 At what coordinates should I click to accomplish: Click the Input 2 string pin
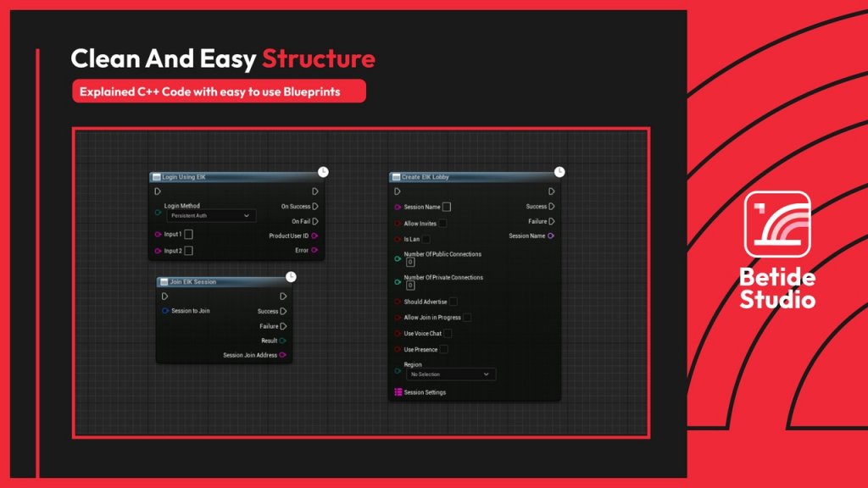coord(158,251)
